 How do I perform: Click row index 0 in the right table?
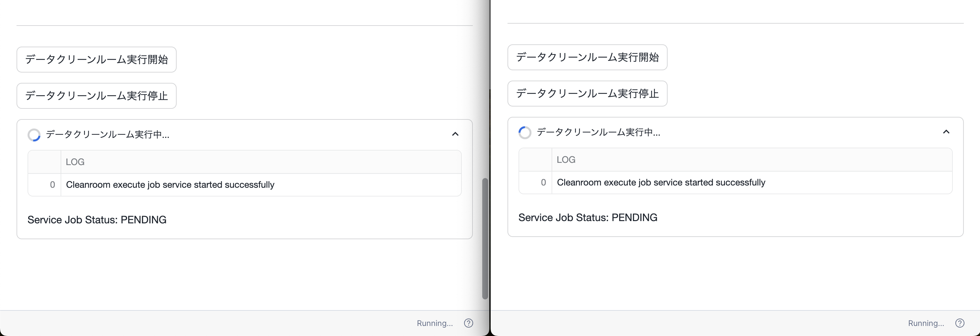(543, 183)
